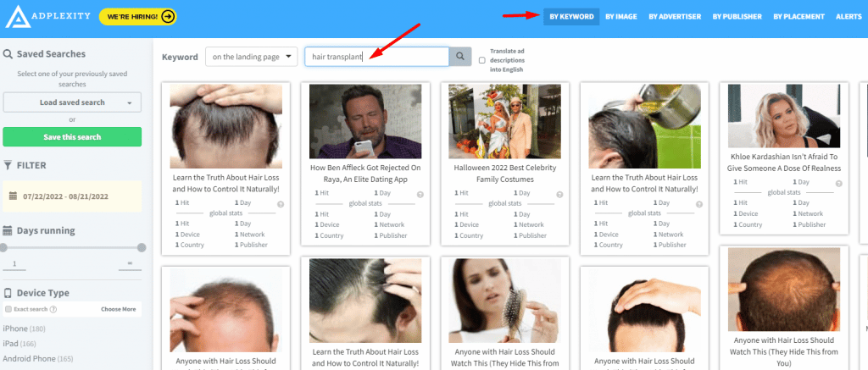The width and height of the screenshot is (868, 370).
Task: Select the 07/22/2022 - 08/21/2022 date range
Action: tap(72, 196)
